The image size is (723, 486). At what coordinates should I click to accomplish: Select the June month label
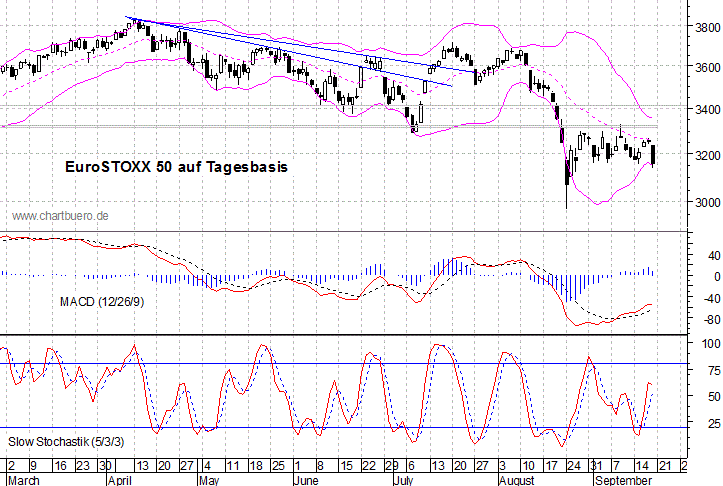click(306, 480)
